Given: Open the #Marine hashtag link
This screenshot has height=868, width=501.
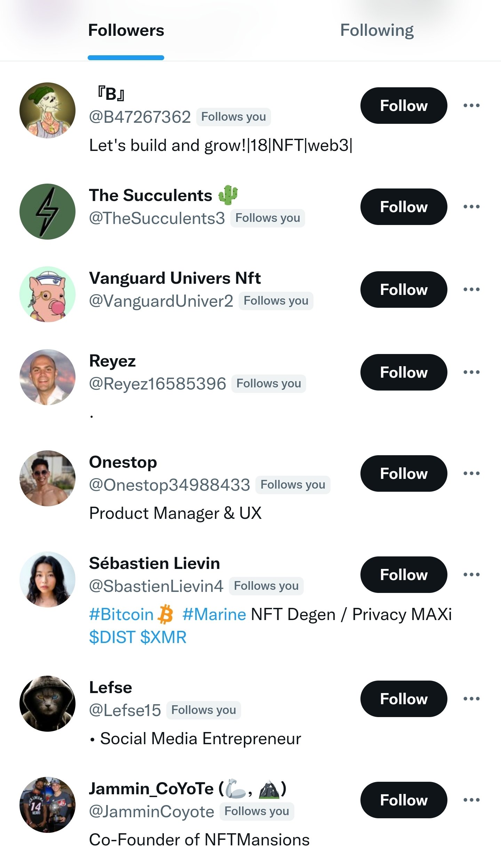Looking at the screenshot, I should click(214, 614).
